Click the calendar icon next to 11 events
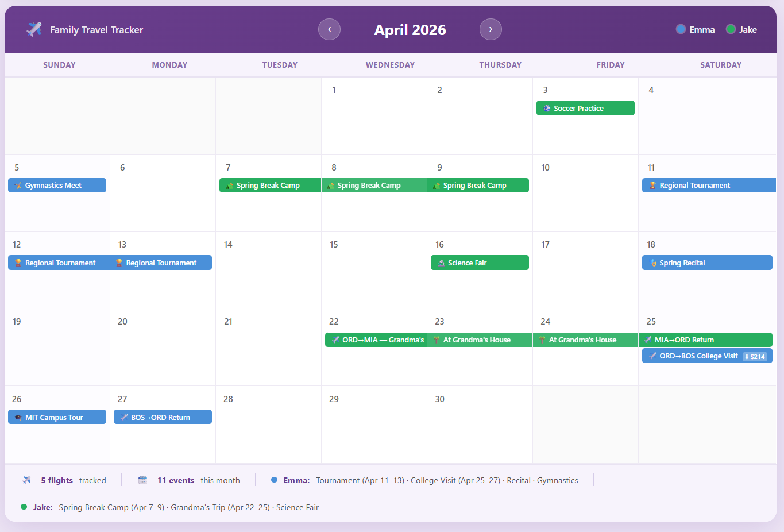Screen dimensions: 784x532 tap(142, 480)
